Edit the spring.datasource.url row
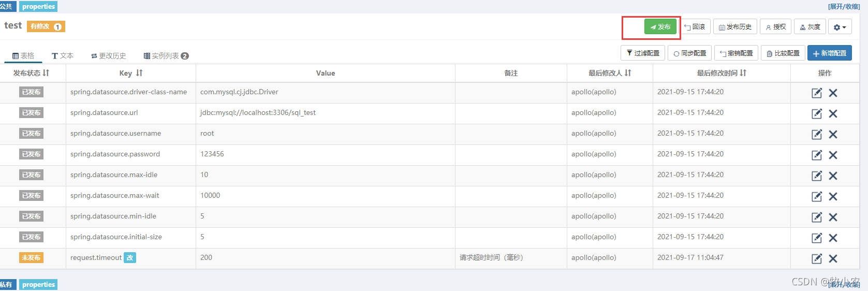Viewport: 868px width, 291px height. (x=817, y=113)
